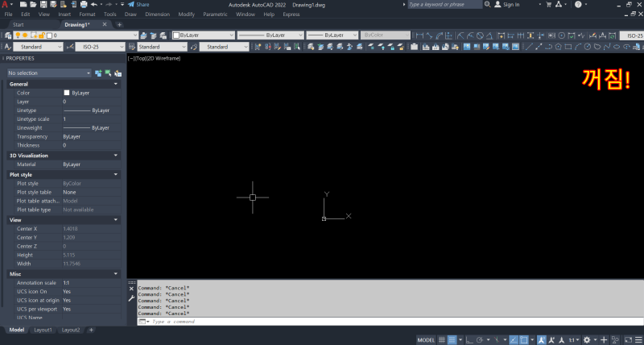Select the Rectangle draw tool
The image size is (644, 345).
click(568, 47)
